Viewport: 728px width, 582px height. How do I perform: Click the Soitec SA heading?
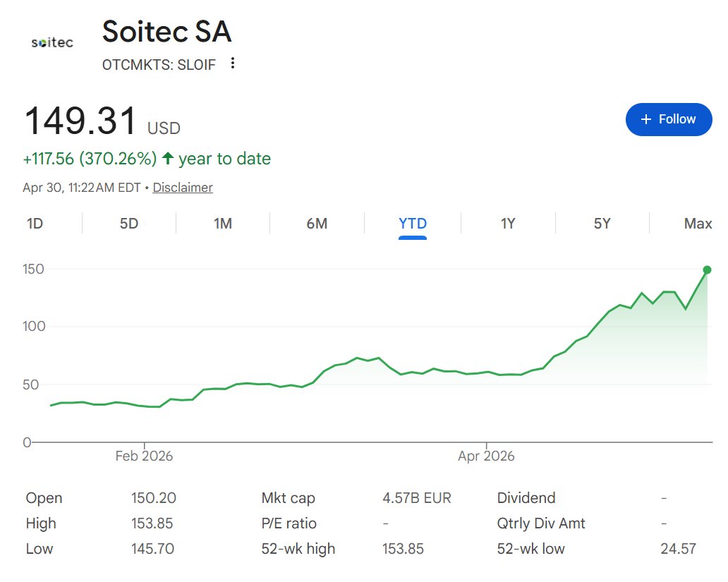166,32
